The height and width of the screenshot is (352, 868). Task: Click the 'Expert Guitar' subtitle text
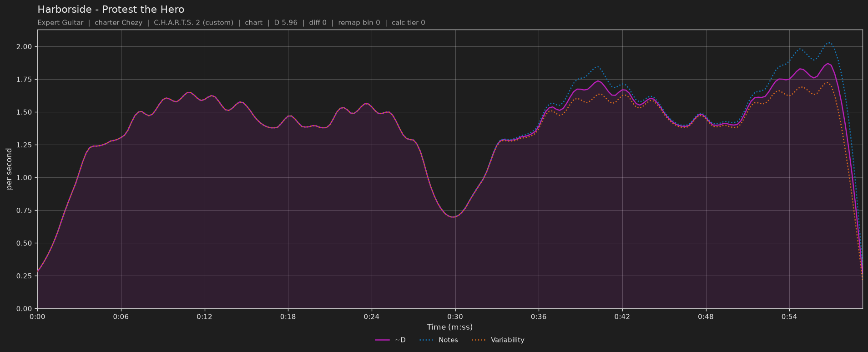coord(61,23)
